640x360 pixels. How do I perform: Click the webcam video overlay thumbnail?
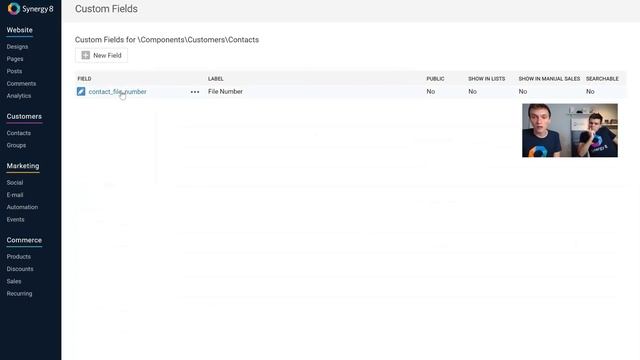[570, 130]
